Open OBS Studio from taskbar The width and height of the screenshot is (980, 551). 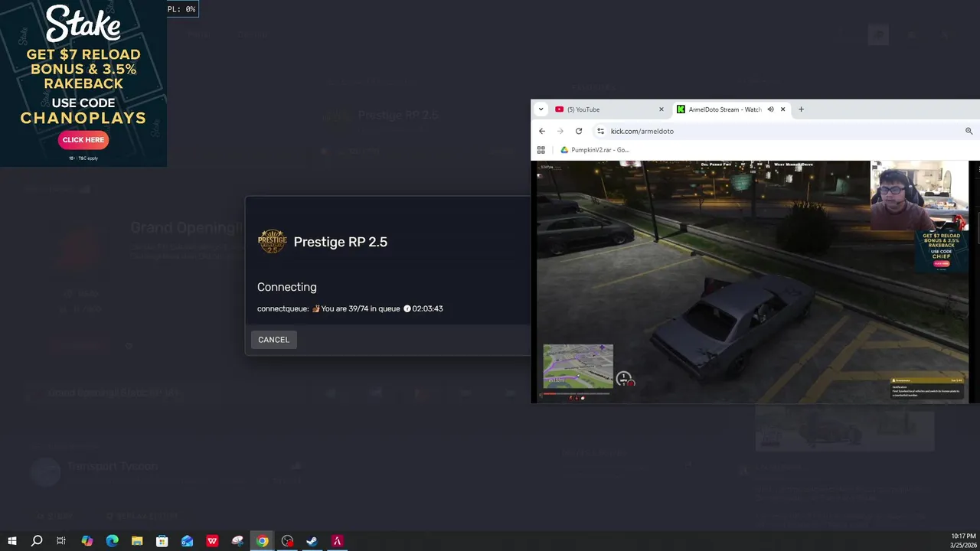(287, 541)
